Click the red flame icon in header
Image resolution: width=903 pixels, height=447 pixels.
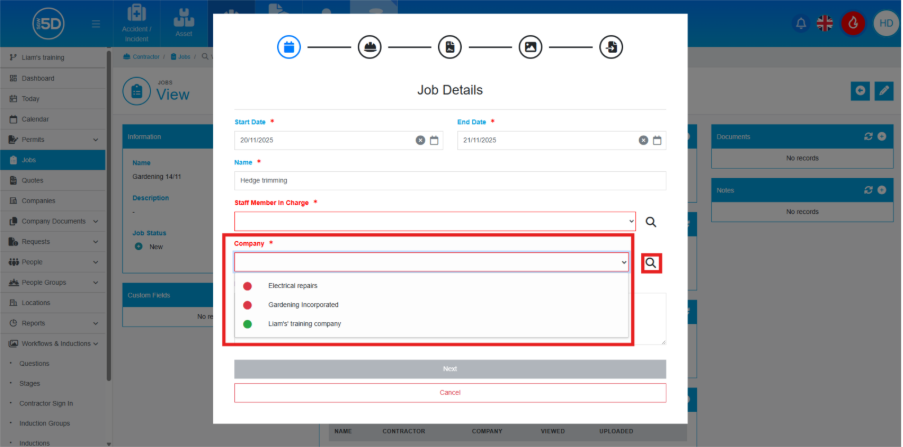[x=853, y=23]
